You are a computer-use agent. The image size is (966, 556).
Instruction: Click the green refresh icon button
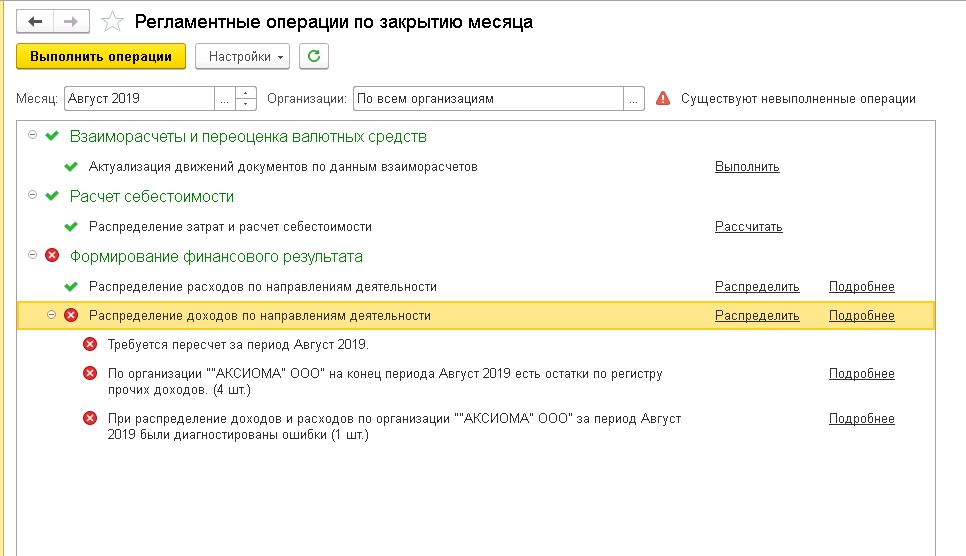click(314, 57)
